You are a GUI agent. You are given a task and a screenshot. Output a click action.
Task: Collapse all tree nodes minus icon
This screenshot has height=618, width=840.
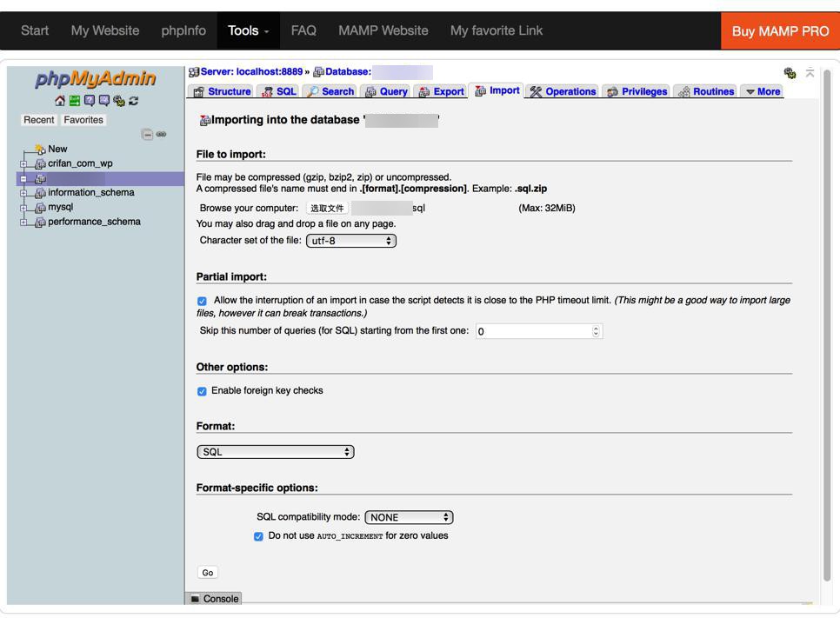coord(147,135)
